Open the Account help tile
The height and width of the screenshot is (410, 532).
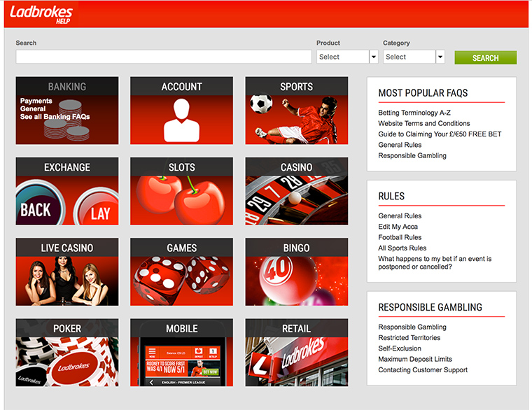point(181,111)
